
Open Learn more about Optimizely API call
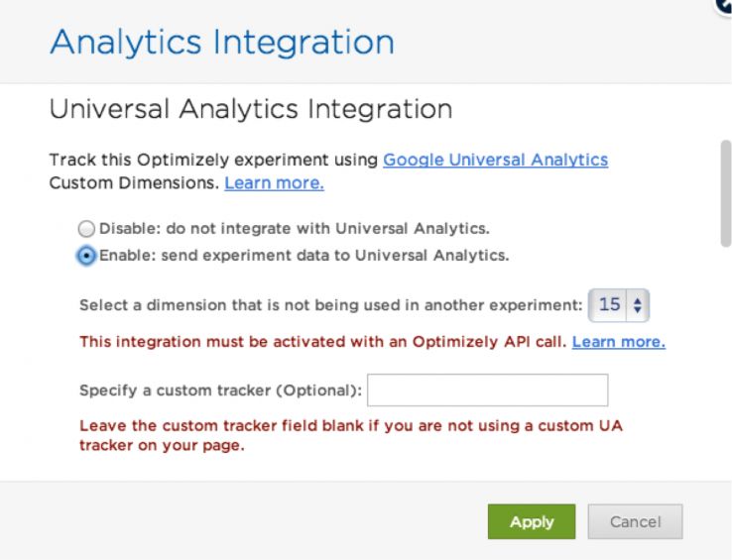click(618, 342)
